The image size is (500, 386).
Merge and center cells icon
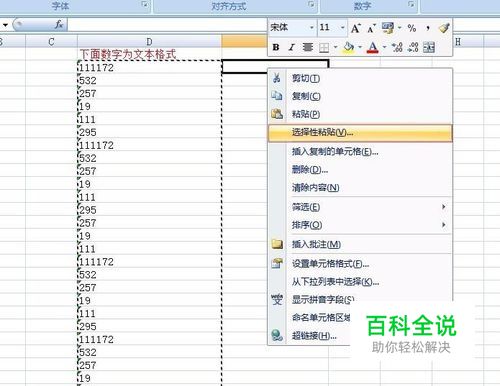click(429, 47)
